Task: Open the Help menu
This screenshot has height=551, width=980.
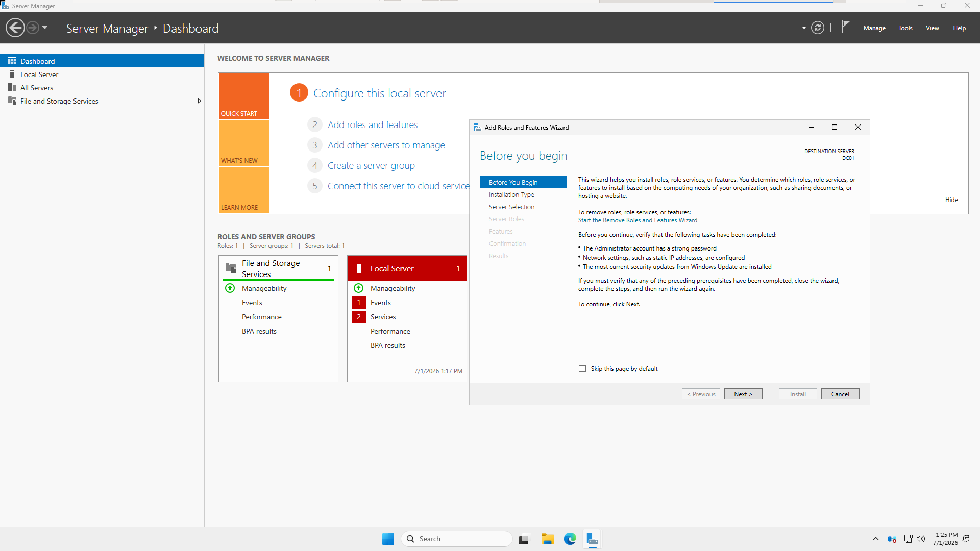Action: pyautogui.click(x=960, y=28)
